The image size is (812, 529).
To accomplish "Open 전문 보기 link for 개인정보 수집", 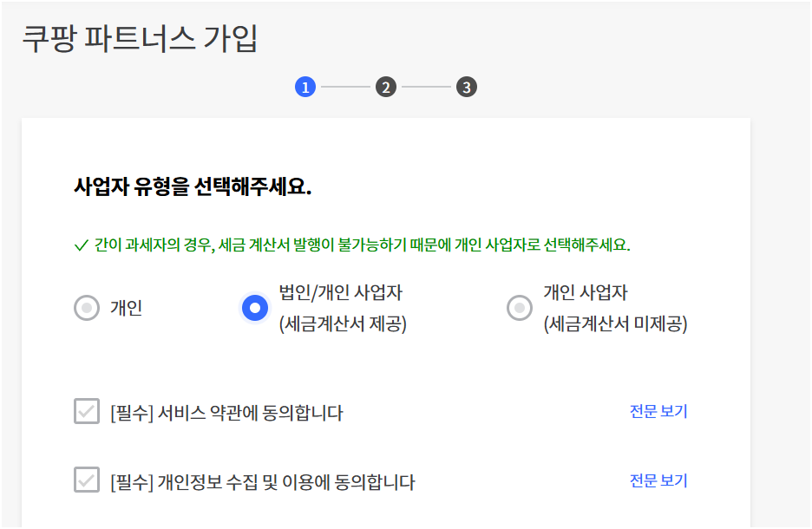I will click(658, 480).
